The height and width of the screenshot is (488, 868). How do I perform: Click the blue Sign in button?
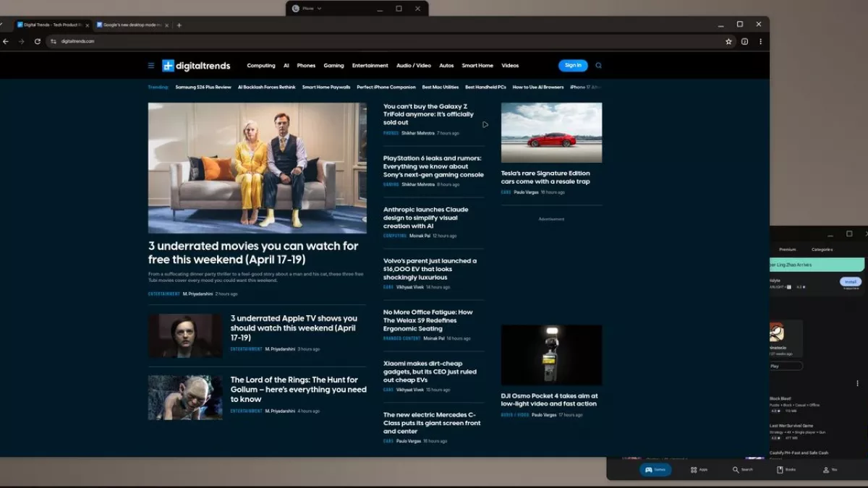tap(573, 66)
